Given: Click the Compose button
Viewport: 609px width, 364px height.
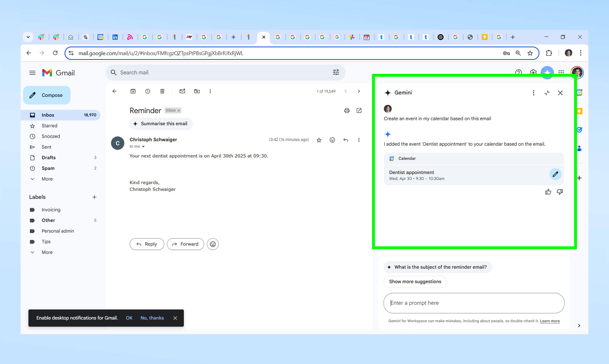Looking at the screenshot, I should coord(47,95).
